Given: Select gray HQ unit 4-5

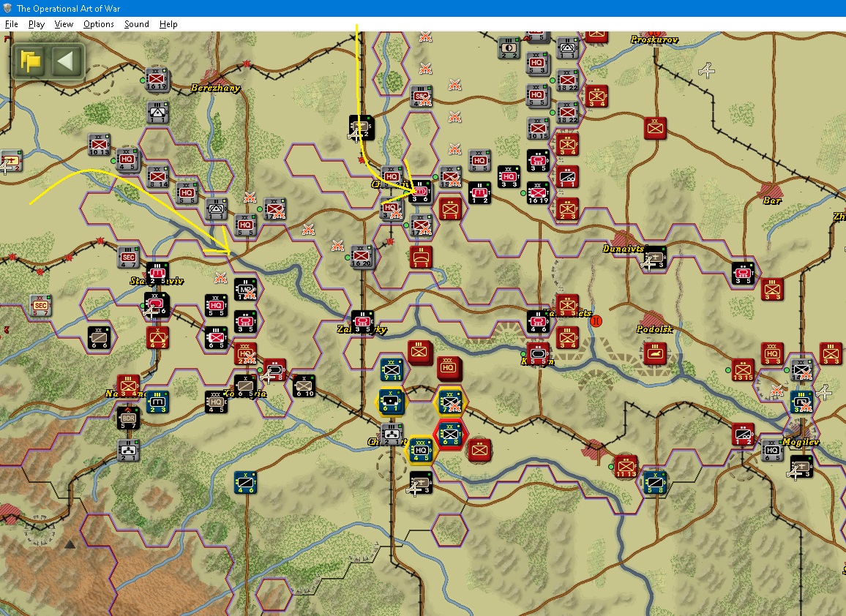Looking at the screenshot, I should coord(128,160).
